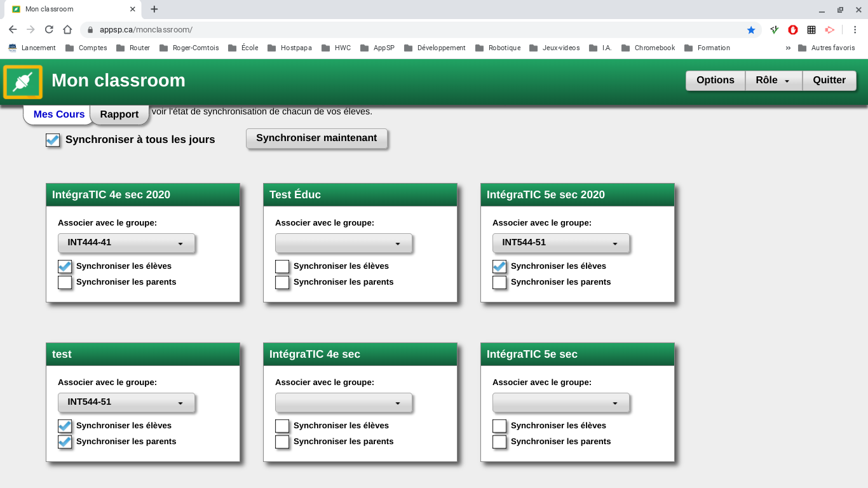868x488 pixels.
Task: Switch to the Rapport tab
Action: [119, 114]
